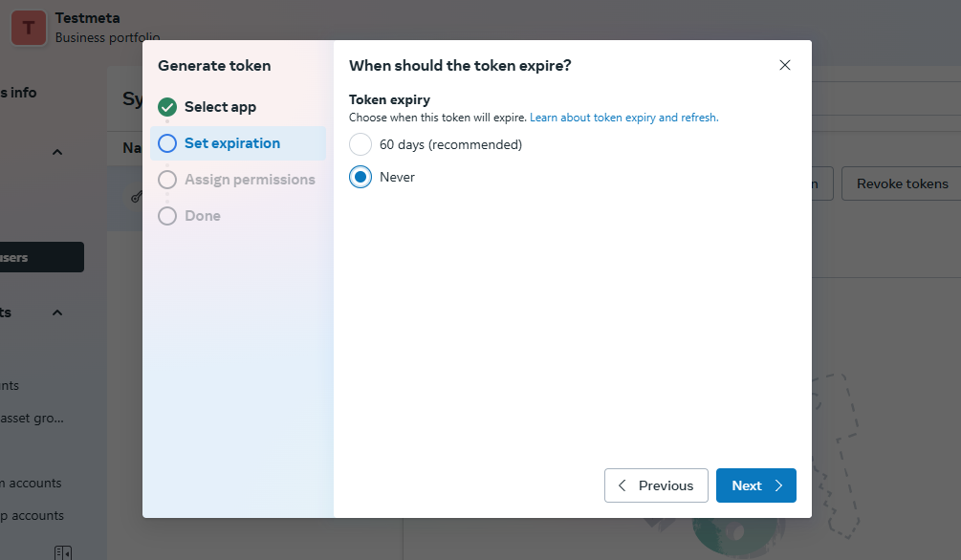
Task: Click the Next button
Action: click(755, 485)
